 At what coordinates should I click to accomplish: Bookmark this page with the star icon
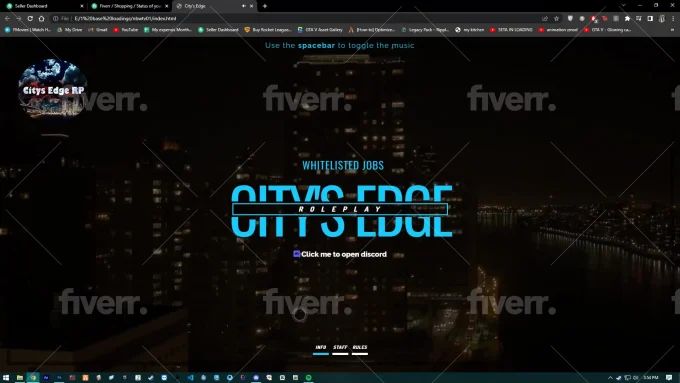556,19
